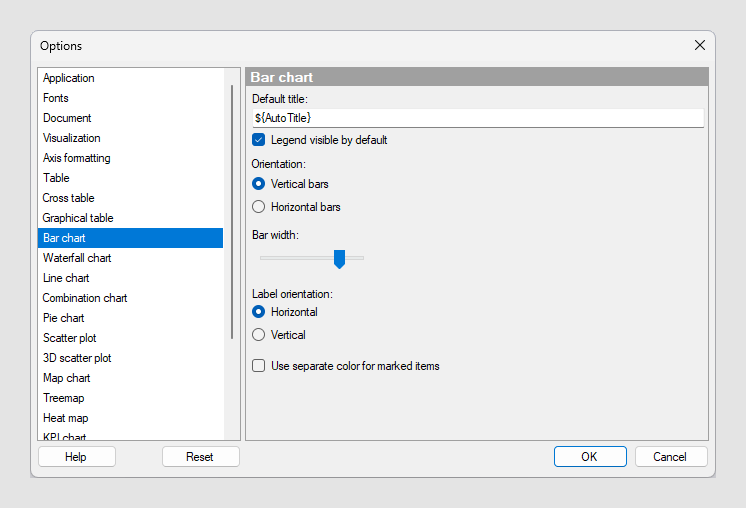746x508 pixels.
Task: Open Pie chart options
Action: (x=130, y=318)
